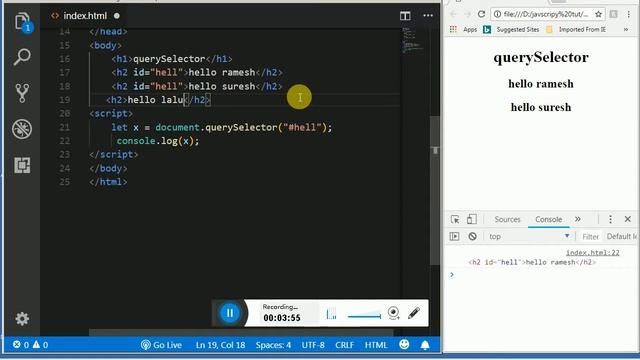
Task: Click the console Filter field
Action: (590, 237)
